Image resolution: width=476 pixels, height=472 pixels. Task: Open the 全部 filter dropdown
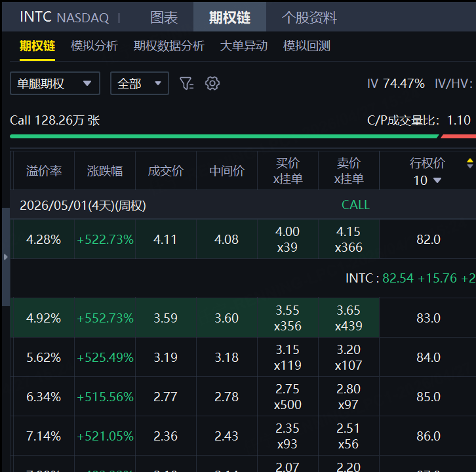[x=139, y=83]
